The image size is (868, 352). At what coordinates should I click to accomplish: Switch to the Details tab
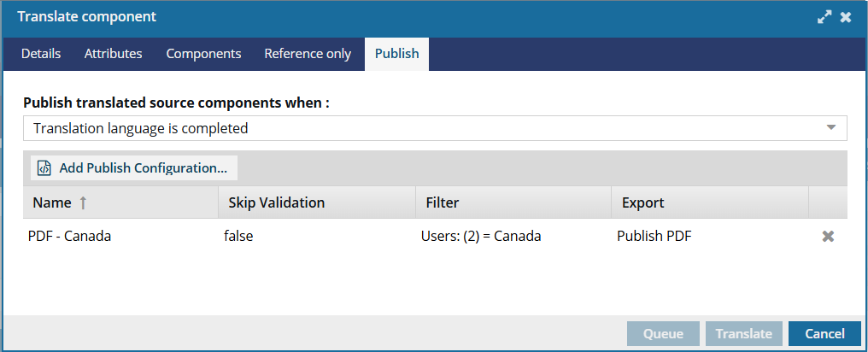41,54
